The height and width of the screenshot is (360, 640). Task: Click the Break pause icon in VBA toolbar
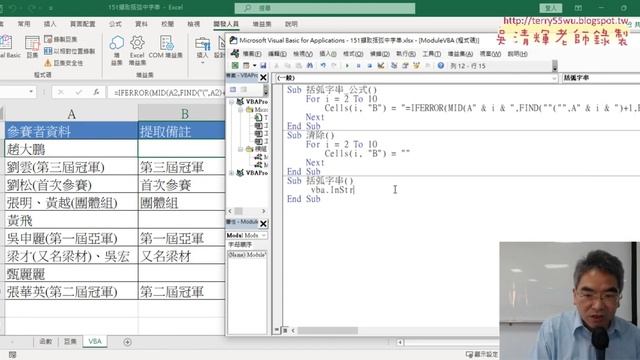358,66
